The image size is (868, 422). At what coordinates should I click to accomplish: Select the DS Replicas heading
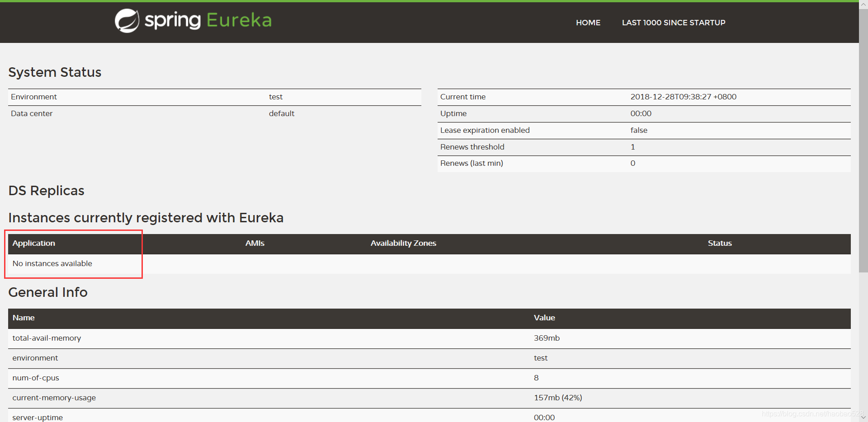click(46, 191)
